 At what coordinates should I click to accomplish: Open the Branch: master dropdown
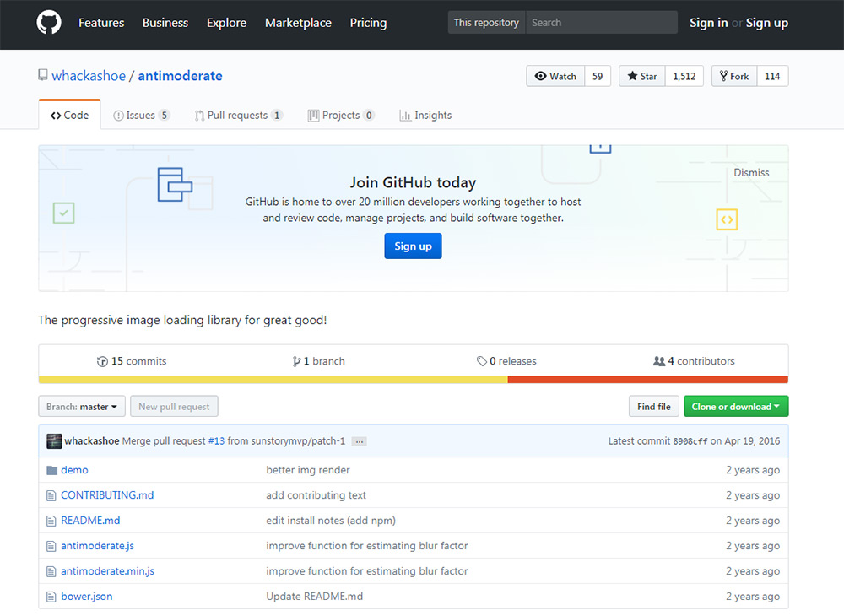click(x=82, y=407)
